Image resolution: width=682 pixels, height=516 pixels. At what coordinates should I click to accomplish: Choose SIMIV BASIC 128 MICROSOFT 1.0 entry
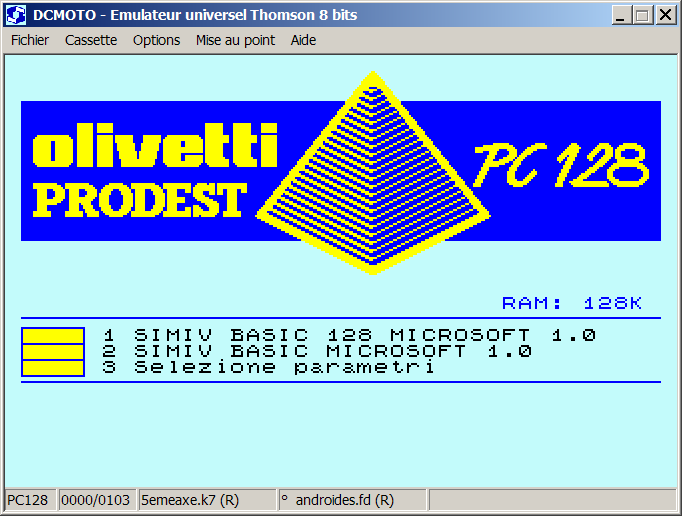point(350,335)
